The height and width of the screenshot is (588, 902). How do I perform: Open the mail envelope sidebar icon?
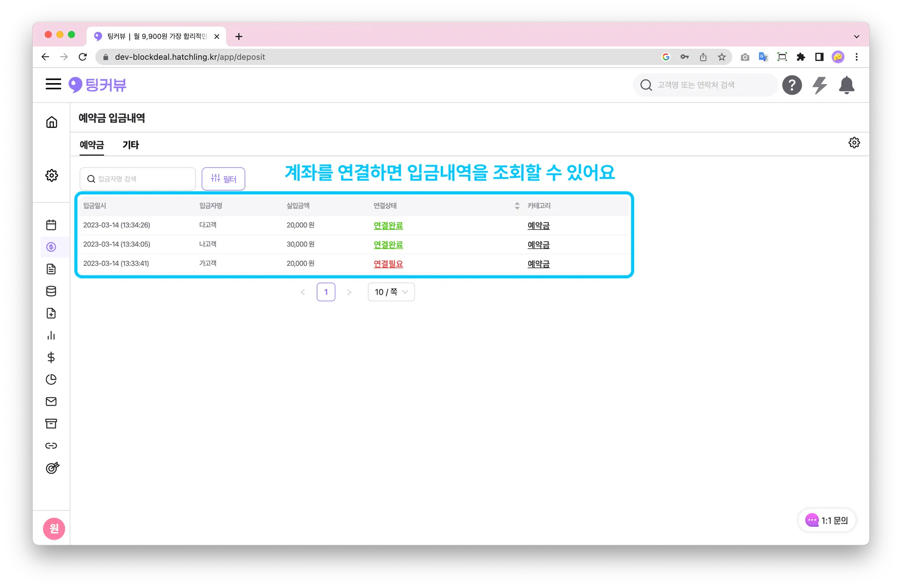pos(51,402)
